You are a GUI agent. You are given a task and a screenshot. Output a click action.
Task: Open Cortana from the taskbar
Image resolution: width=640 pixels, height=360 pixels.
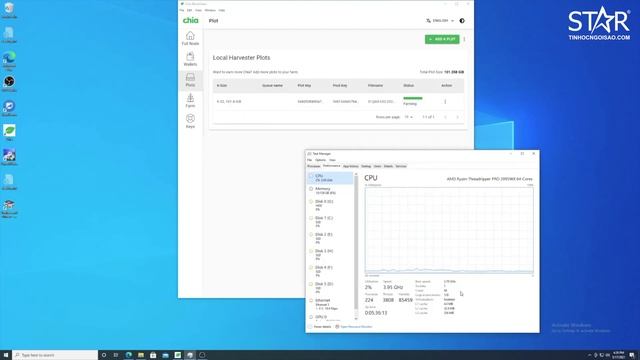[x=104, y=355]
